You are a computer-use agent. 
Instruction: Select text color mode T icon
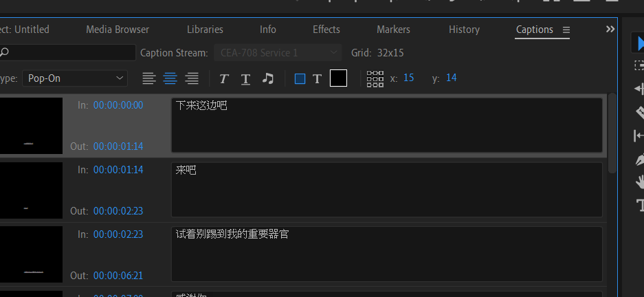[317, 78]
